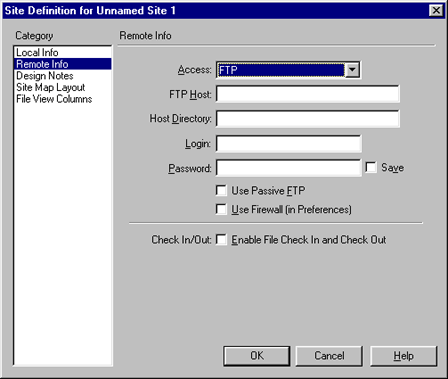Focus the Password text field
This screenshot has height=379, width=448.
click(x=288, y=168)
